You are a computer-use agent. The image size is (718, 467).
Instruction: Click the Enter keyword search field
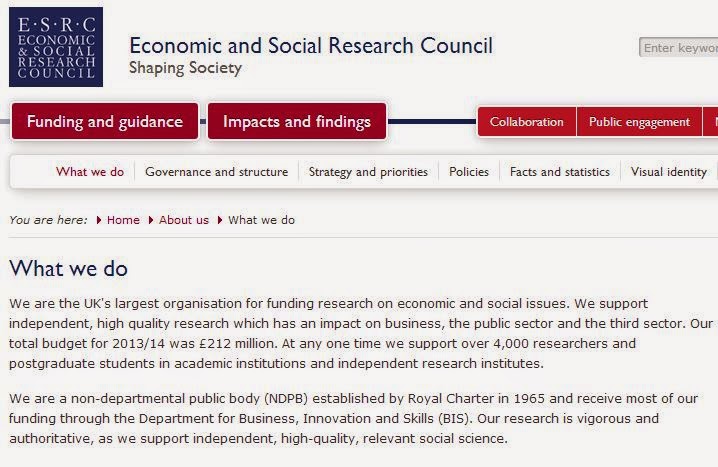pos(680,47)
